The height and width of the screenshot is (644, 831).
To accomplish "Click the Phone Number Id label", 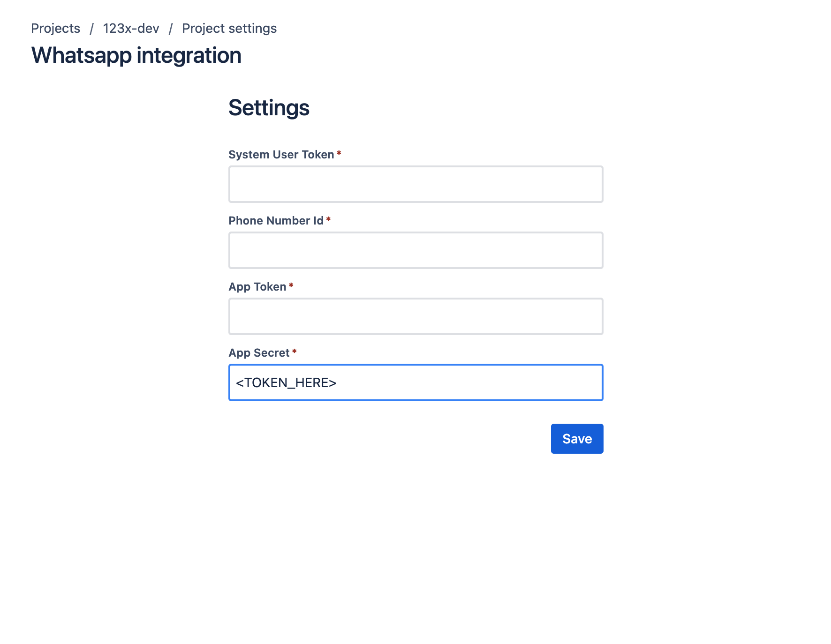I will click(276, 220).
